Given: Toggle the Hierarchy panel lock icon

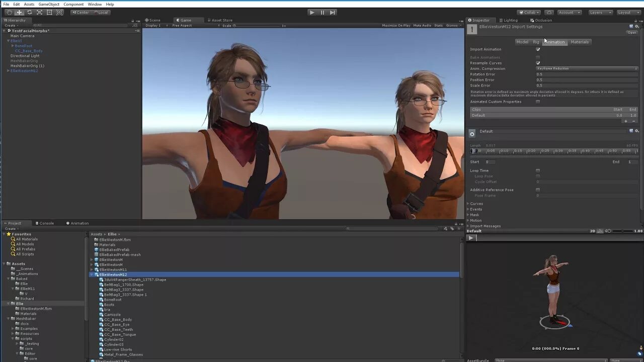Looking at the screenshot, I should 133,21.
